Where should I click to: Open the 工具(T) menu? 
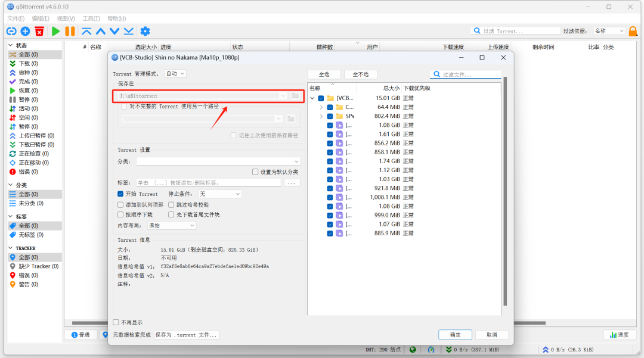point(91,18)
